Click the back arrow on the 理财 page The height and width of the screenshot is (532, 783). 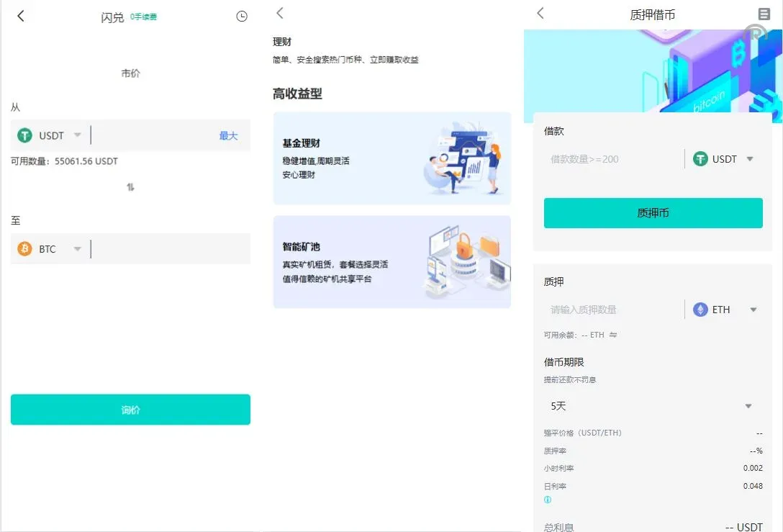279,12
